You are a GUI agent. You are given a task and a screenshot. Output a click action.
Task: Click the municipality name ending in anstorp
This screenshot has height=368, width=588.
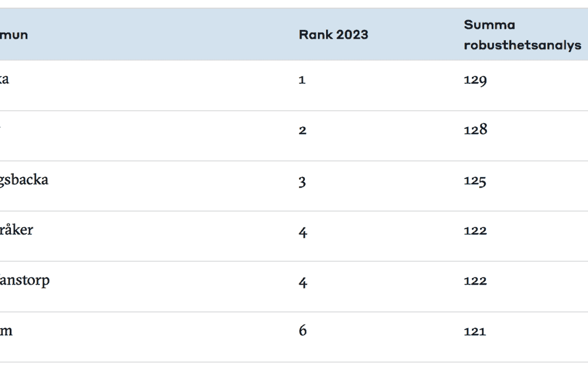pos(24,281)
